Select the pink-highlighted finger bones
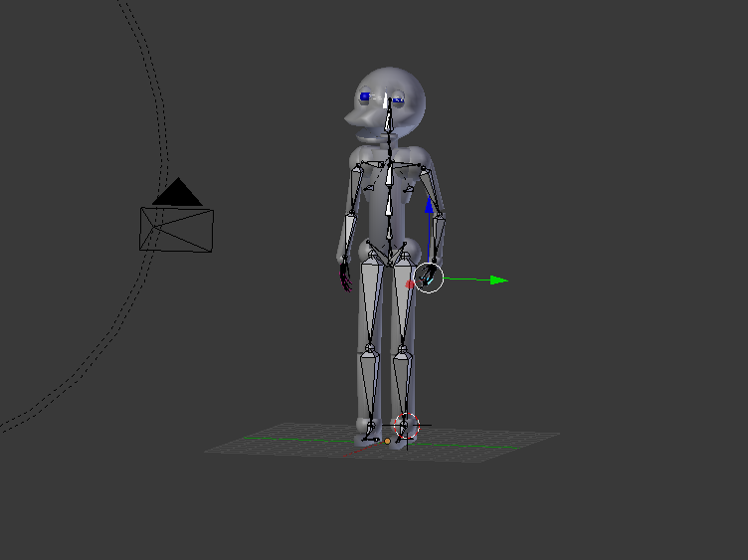The image size is (748, 560). (345, 278)
